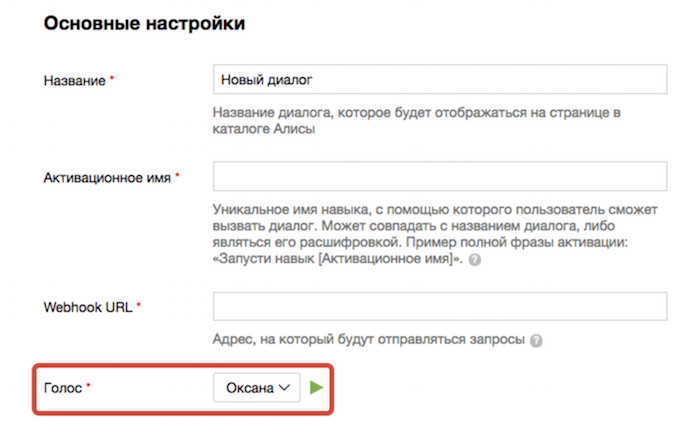Click the Уникальное имя навыка description text
700x435 pixels.
(x=435, y=234)
